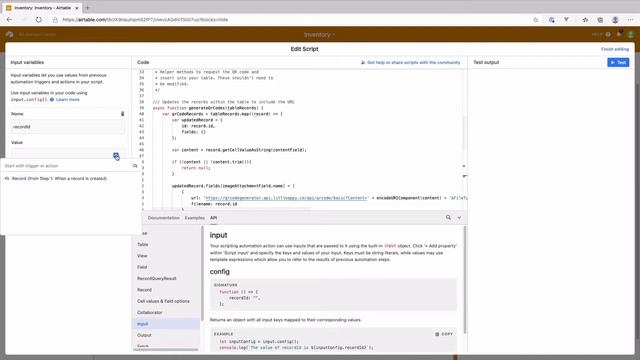Click the Test output panel title
The image size is (640, 360).
tap(486, 62)
